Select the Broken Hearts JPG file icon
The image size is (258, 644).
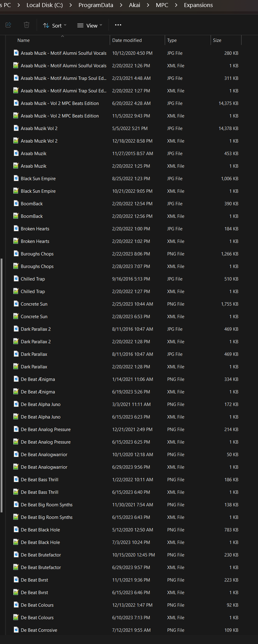pos(16,229)
